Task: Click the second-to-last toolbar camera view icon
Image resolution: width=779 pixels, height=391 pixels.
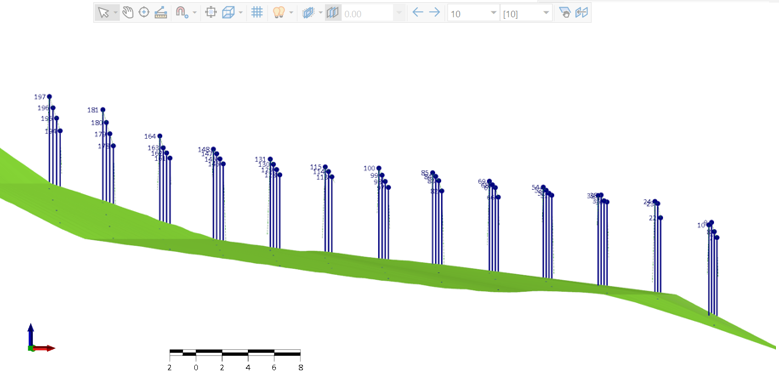Action: (564, 13)
